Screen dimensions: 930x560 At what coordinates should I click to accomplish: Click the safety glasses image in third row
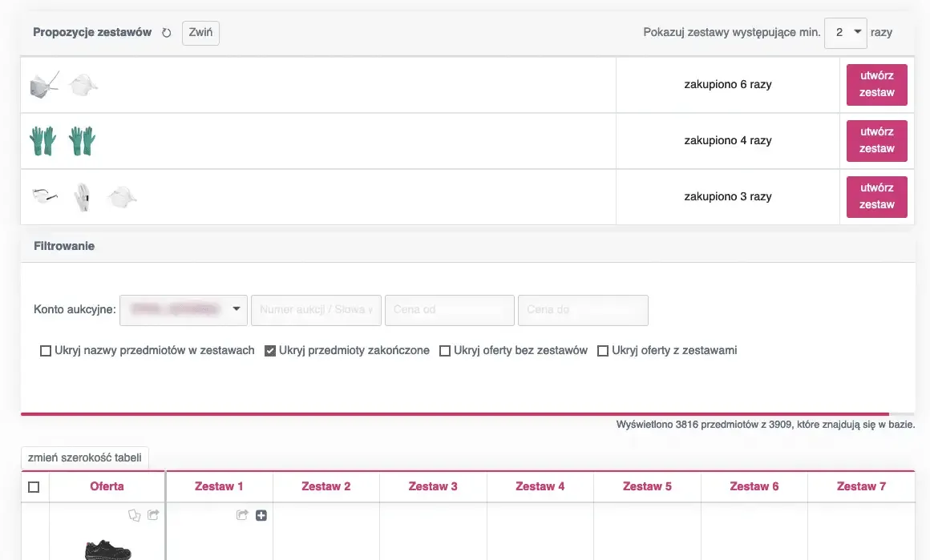point(42,195)
